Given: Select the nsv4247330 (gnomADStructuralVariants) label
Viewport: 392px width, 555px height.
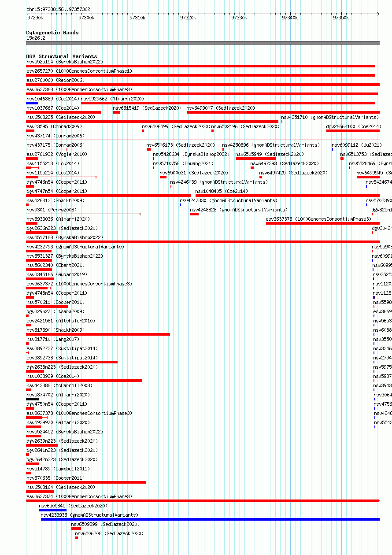Looking at the screenshot, I should [229, 200].
